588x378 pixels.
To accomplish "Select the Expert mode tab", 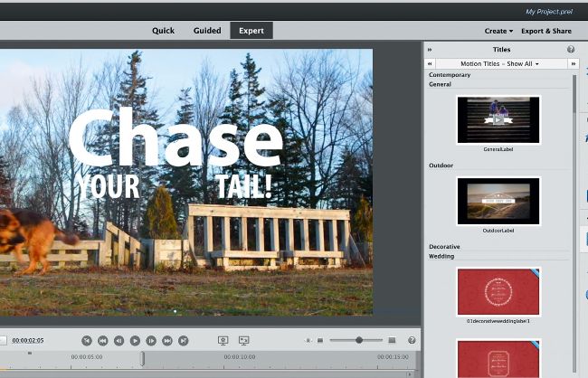I will pos(251,31).
